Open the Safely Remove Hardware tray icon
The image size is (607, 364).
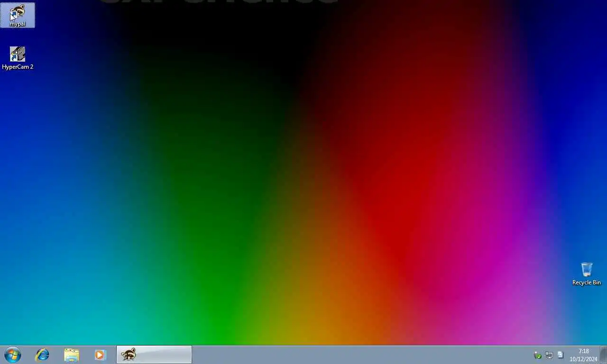pyautogui.click(x=538, y=355)
